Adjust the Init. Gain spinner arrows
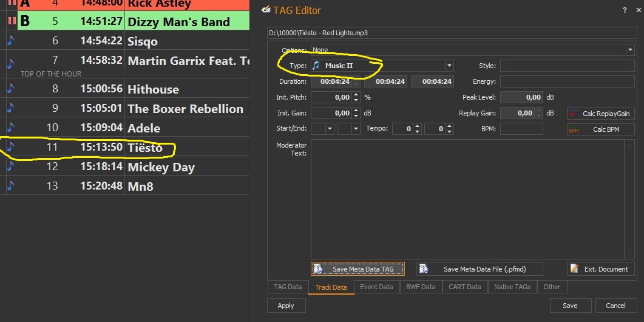 (356, 113)
